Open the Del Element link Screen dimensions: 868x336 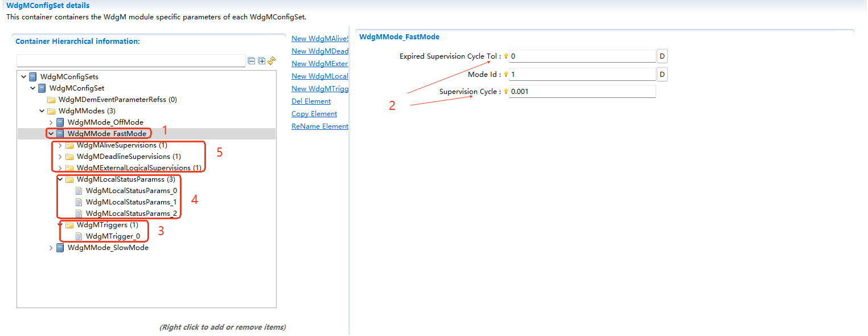pyautogui.click(x=311, y=101)
